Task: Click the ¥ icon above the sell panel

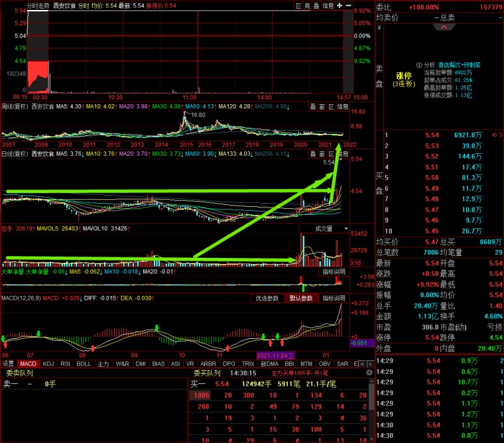Action: (379, 29)
